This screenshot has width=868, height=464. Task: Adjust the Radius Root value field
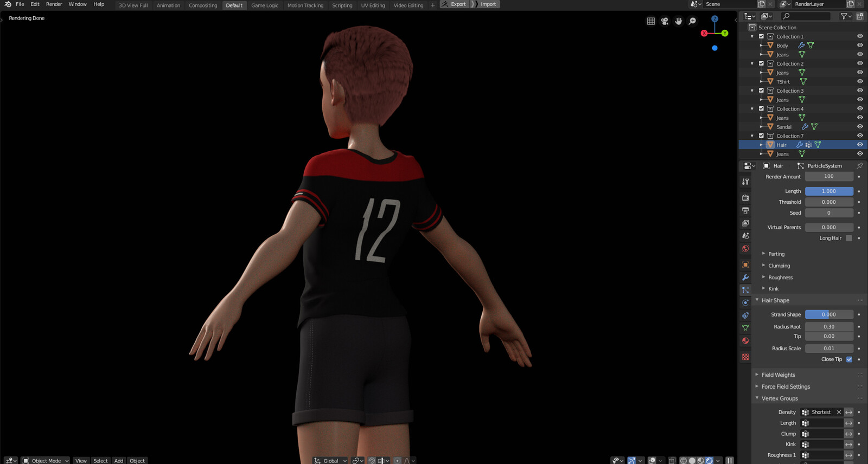(829, 327)
